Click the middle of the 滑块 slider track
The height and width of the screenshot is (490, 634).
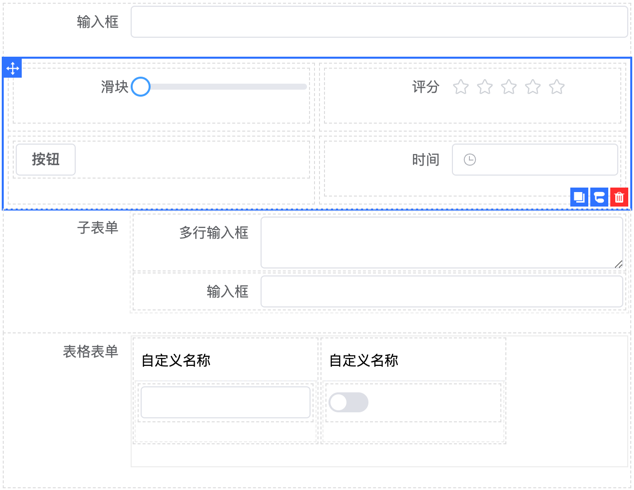pos(224,87)
